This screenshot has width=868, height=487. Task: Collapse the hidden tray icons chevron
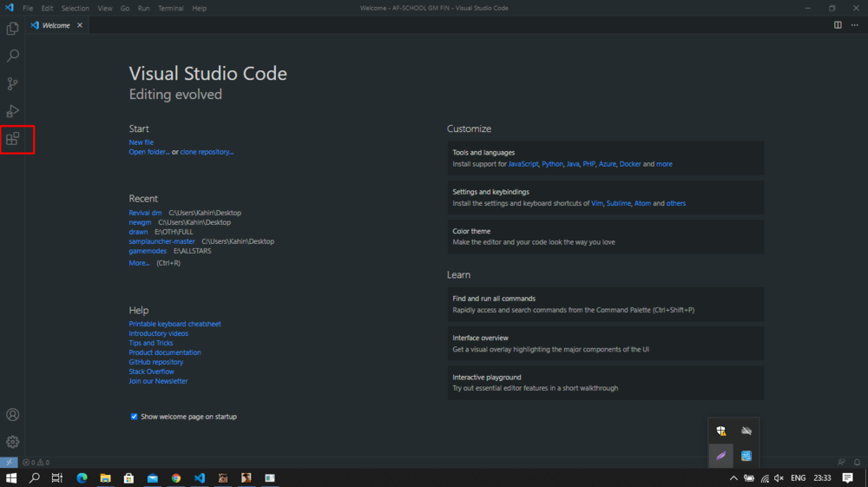(733, 478)
